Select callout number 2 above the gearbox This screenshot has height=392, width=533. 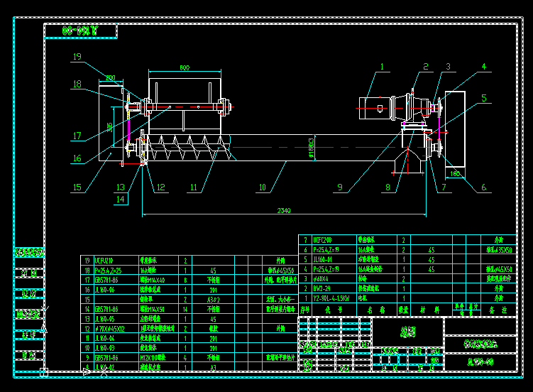[x=426, y=67]
